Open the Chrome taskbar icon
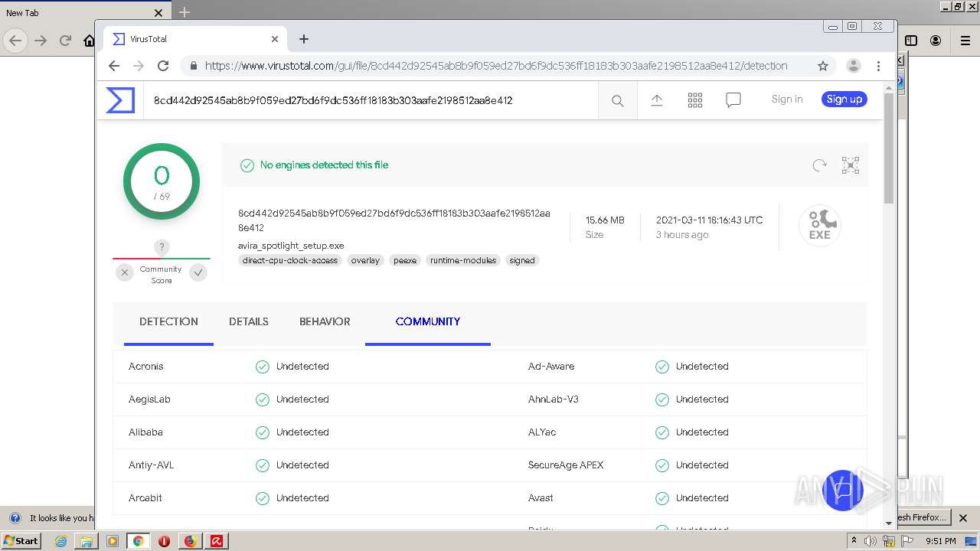Viewport: 980px width, 551px height. point(138,541)
